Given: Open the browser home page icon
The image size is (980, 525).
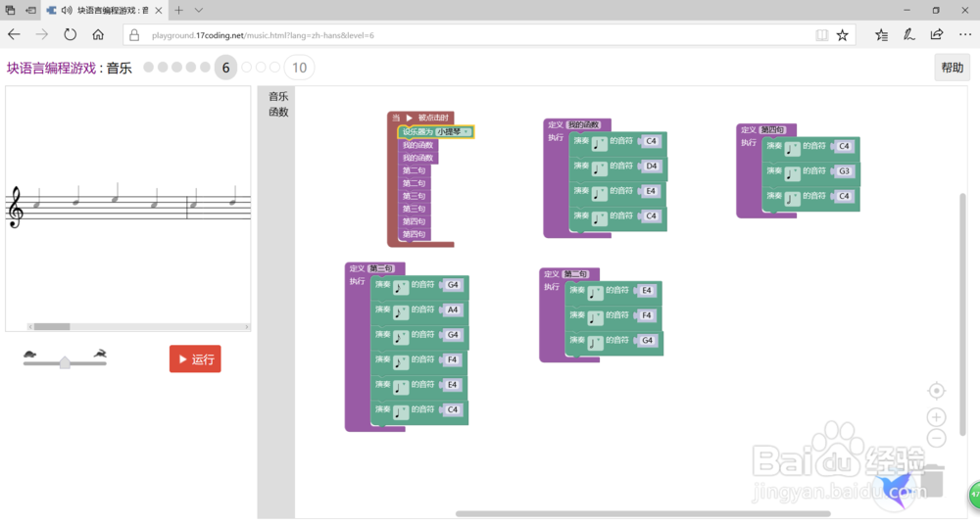Looking at the screenshot, I should pos(98,35).
